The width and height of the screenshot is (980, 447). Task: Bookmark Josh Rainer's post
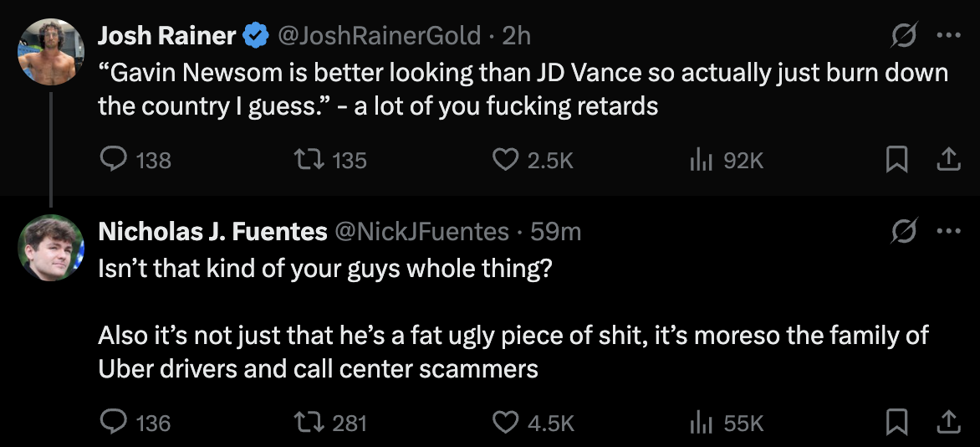(896, 159)
